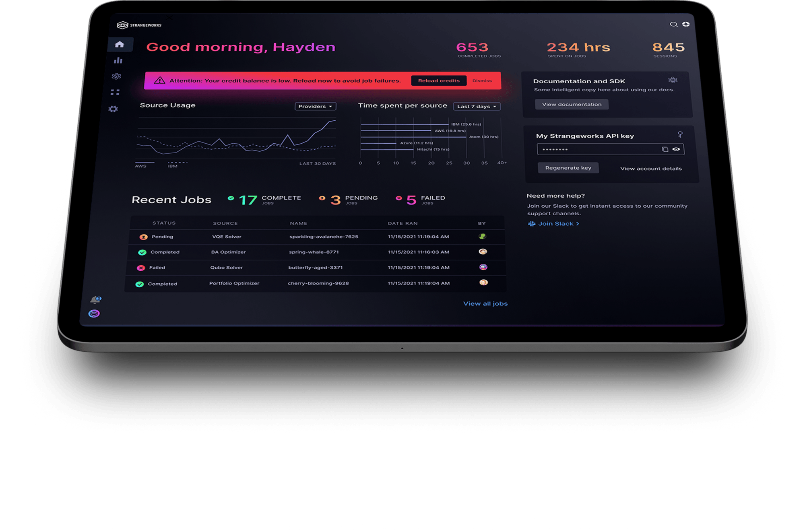Screen dimensions: 805x532
Task: Reveal API key with the eye icon
Action: tap(676, 149)
